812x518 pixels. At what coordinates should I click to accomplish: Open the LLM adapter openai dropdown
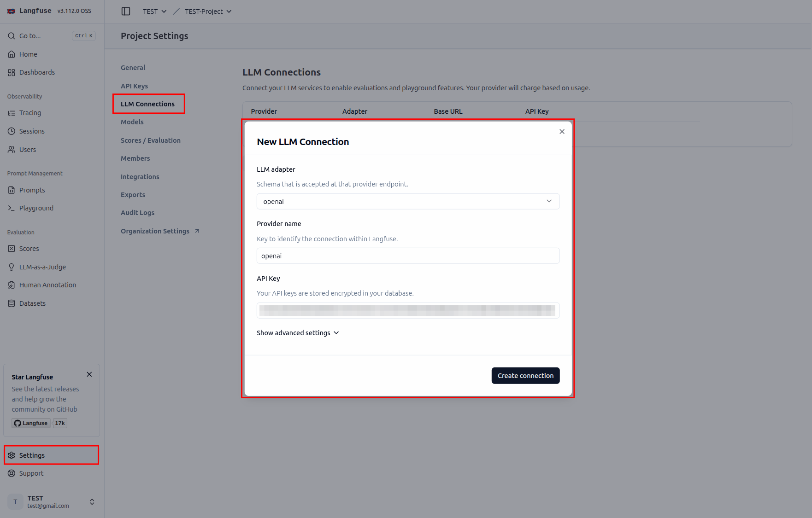408,202
